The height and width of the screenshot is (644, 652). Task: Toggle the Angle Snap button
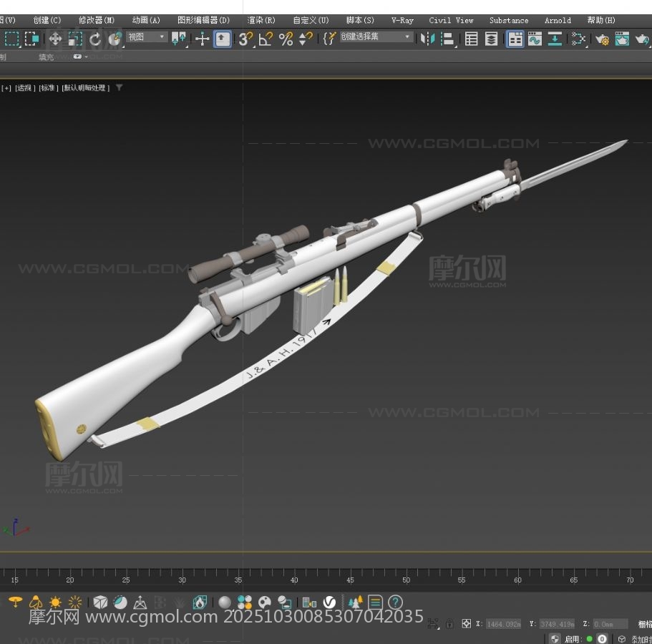(266, 39)
